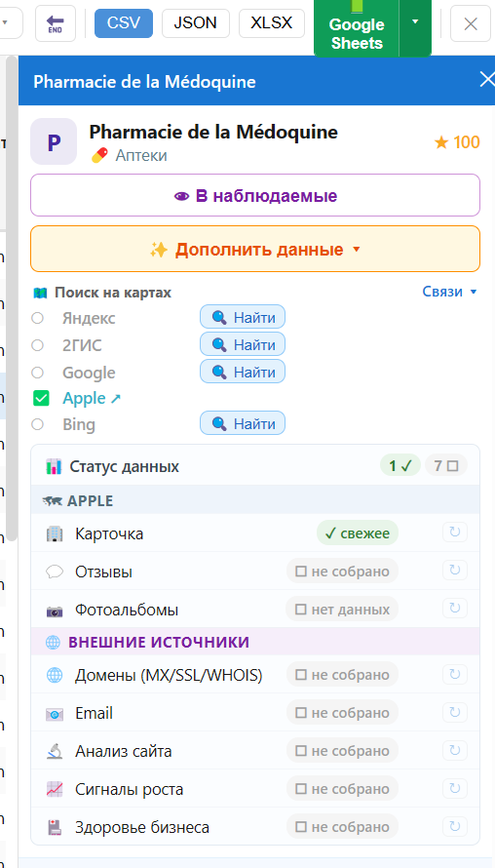Refresh the Здоровье бизнеса row
The image size is (495, 868).
point(455,826)
